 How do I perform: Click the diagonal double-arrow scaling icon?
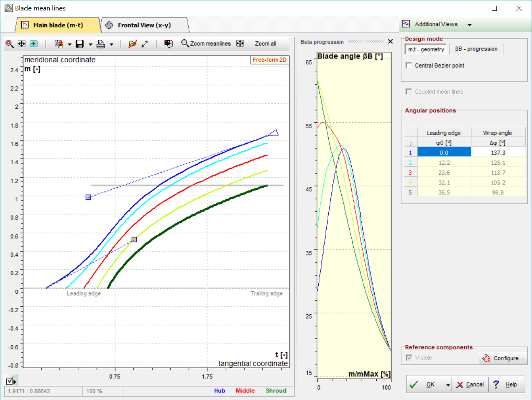[145, 44]
